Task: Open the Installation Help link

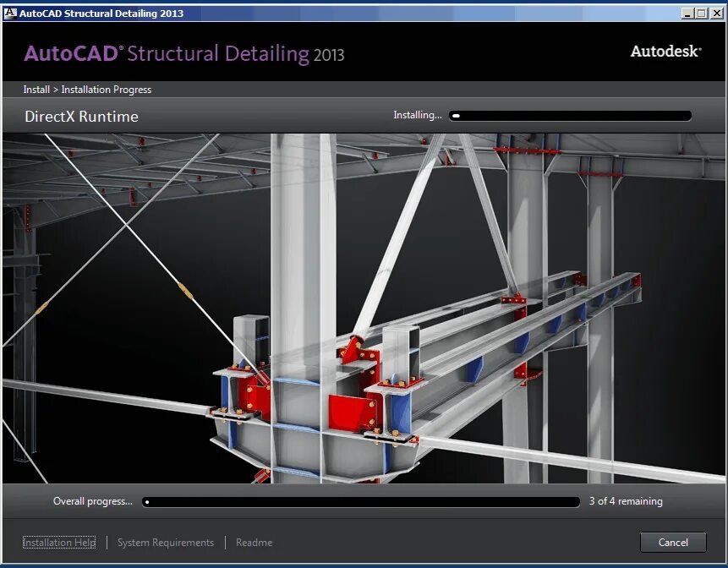Action: point(59,543)
